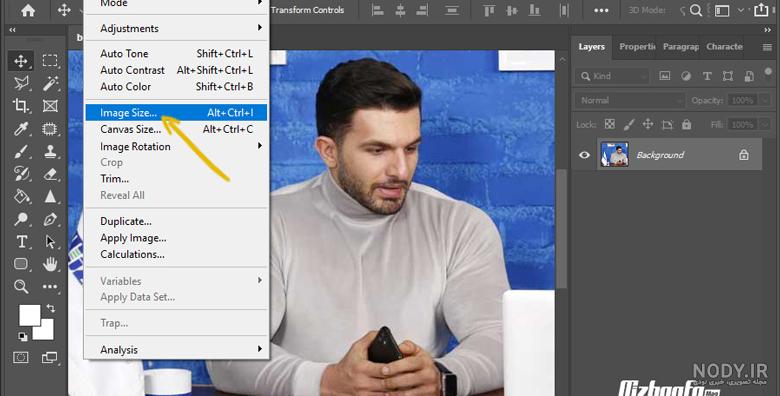This screenshot has height=396, width=780.
Task: Select the Zoom tool in toolbar
Action: point(21,286)
